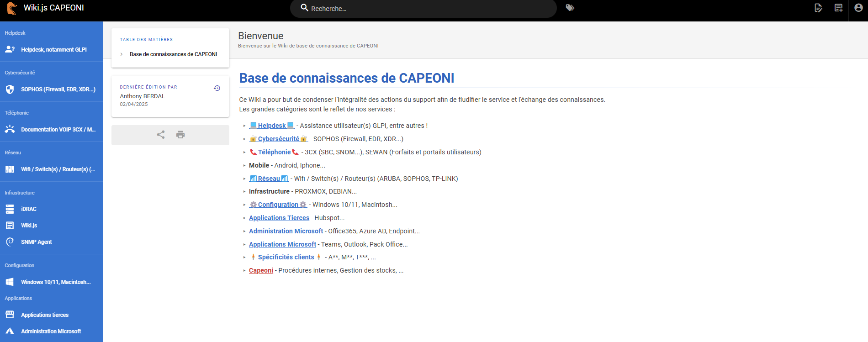
Task: Click the share icon under the edit card
Action: pos(161,135)
